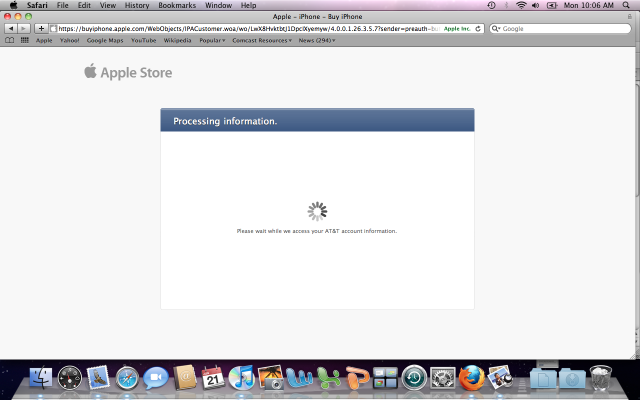Open the History menu
The width and height of the screenshot is (640, 400).
click(x=137, y=5)
